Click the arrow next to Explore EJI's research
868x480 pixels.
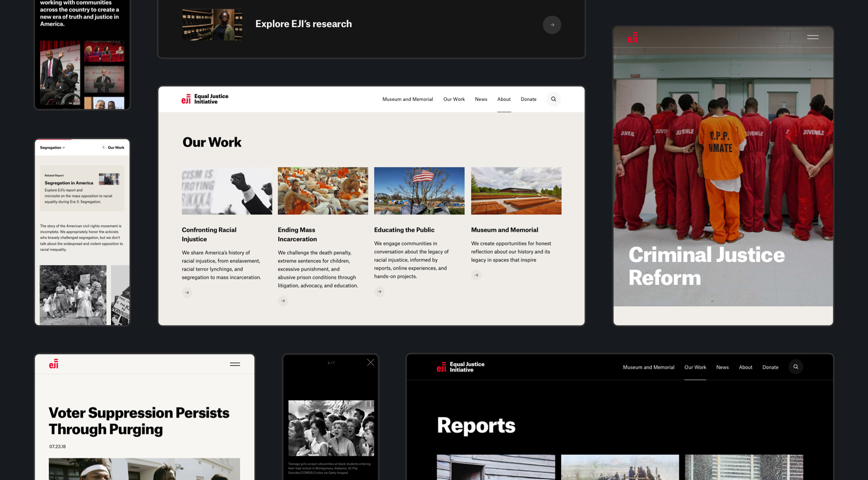[x=552, y=25]
